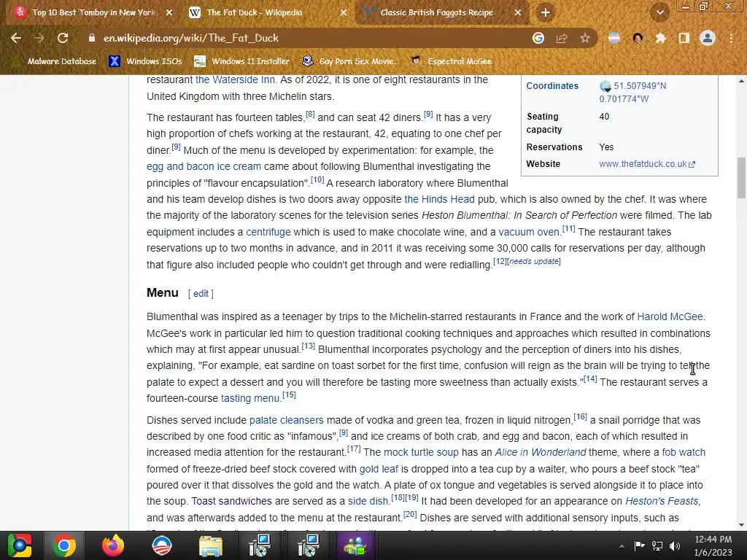Open Extensions puzzle icon
Image resolution: width=747 pixels, height=560 pixels.
[661, 38]
